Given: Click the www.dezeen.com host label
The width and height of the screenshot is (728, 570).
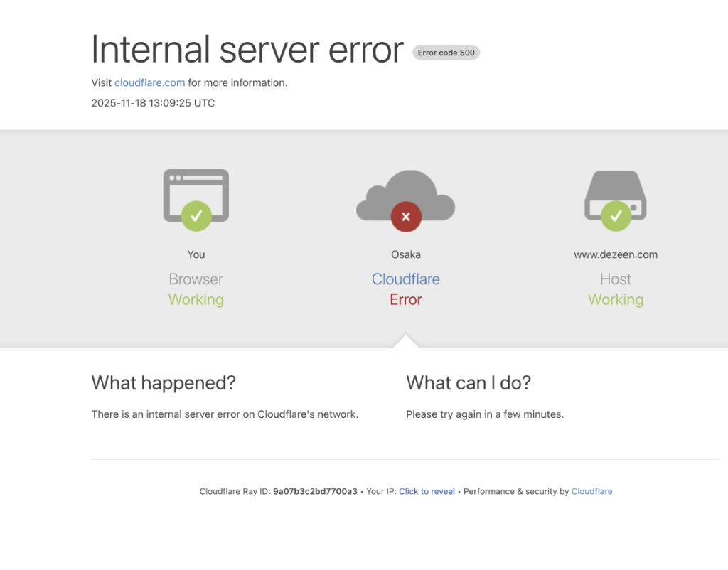Looking at the screenshot, I should click(616, 254).
